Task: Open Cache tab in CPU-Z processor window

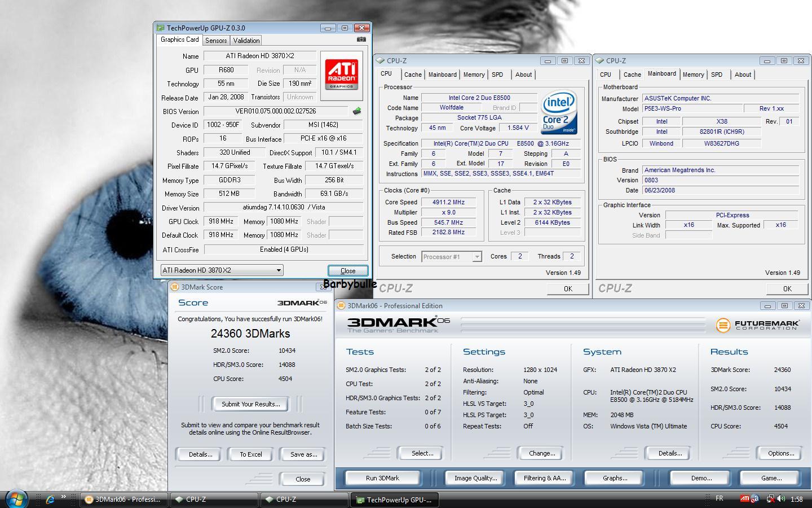Action: click(x=413, y=75)
